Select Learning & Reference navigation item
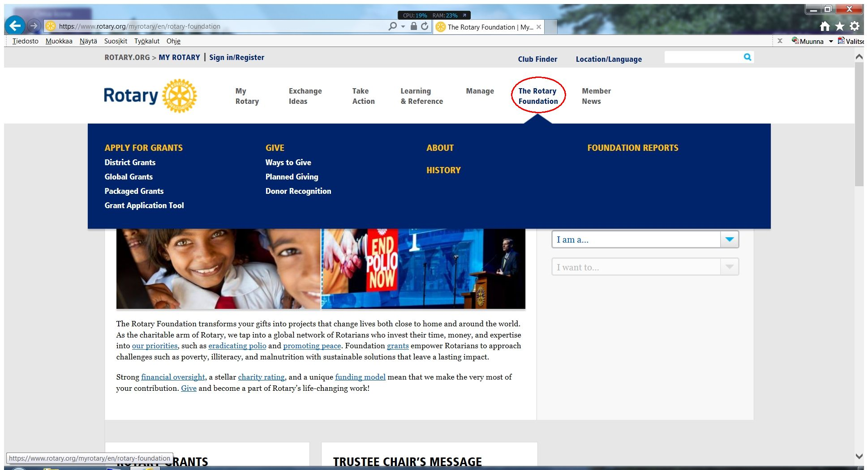This screenshot has width=868, height=470. [421, 96]
